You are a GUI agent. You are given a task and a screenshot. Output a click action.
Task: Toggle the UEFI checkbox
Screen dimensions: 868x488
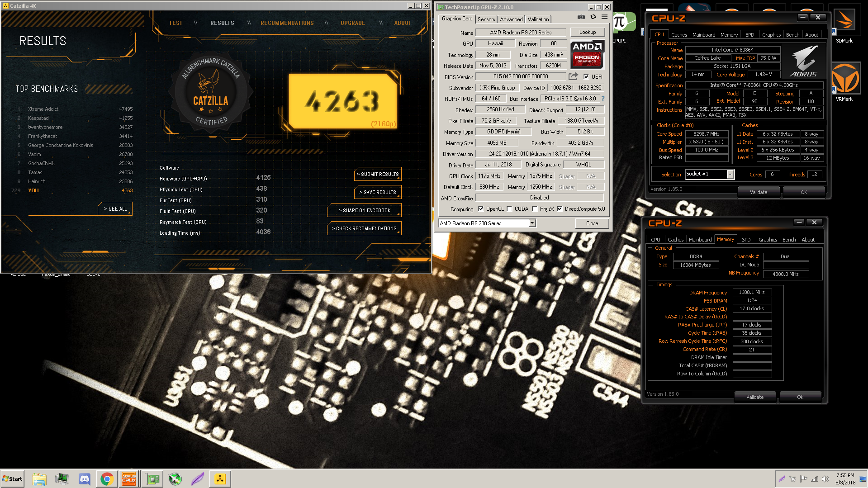586,76
